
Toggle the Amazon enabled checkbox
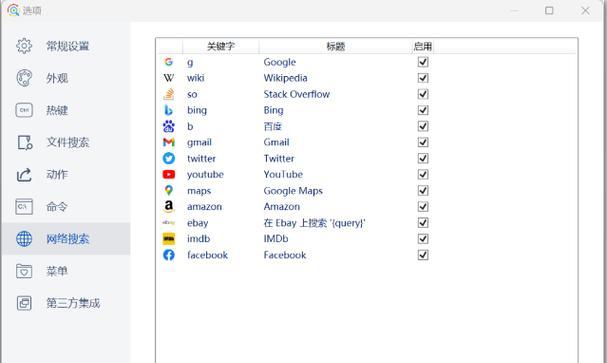423,207
